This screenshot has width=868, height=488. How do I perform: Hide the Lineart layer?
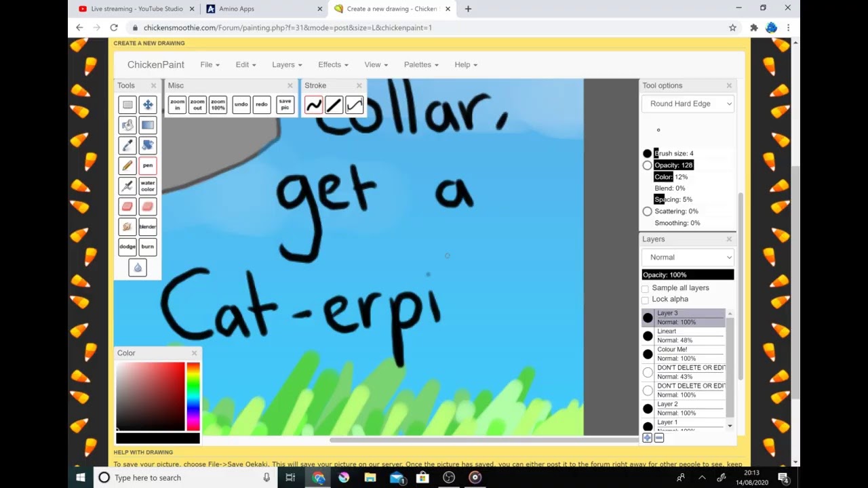click(x=648, y=336)
